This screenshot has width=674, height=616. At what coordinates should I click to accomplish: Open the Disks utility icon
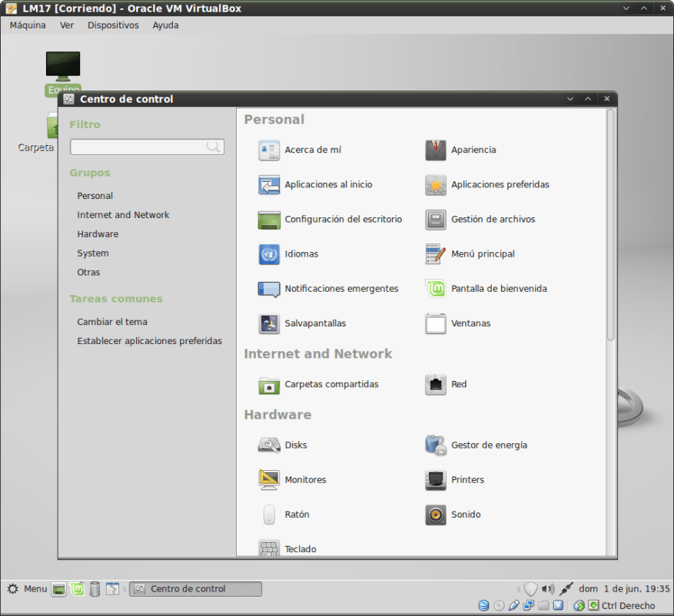(x=269, y=445)
